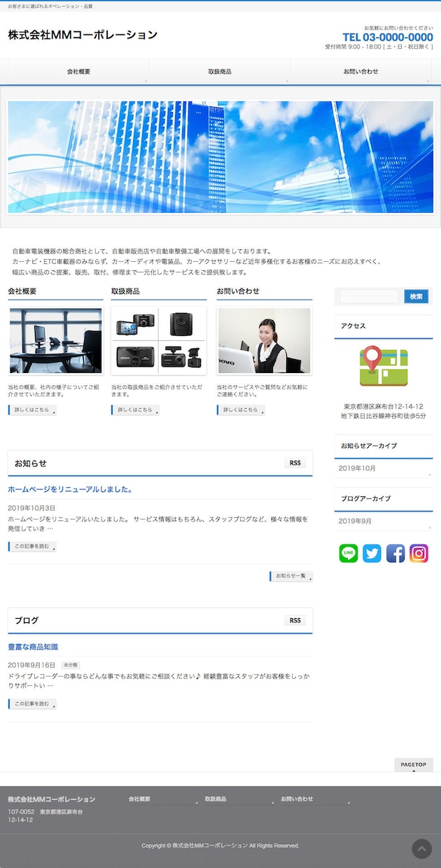Click the footer 株式会社MMコーポレーション company name
Image resolution: width=441 pixels, height=868 pixels.
coord(52,799)
